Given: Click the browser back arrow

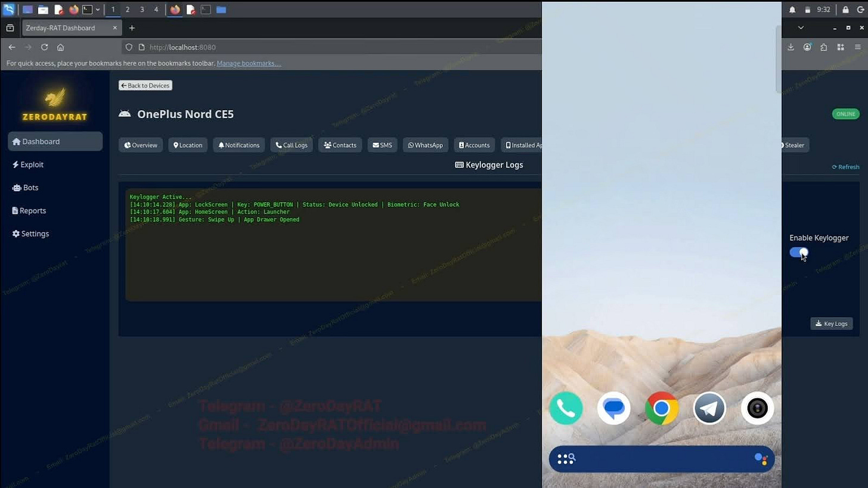Looking at the screenshot, I should point(12,47).
